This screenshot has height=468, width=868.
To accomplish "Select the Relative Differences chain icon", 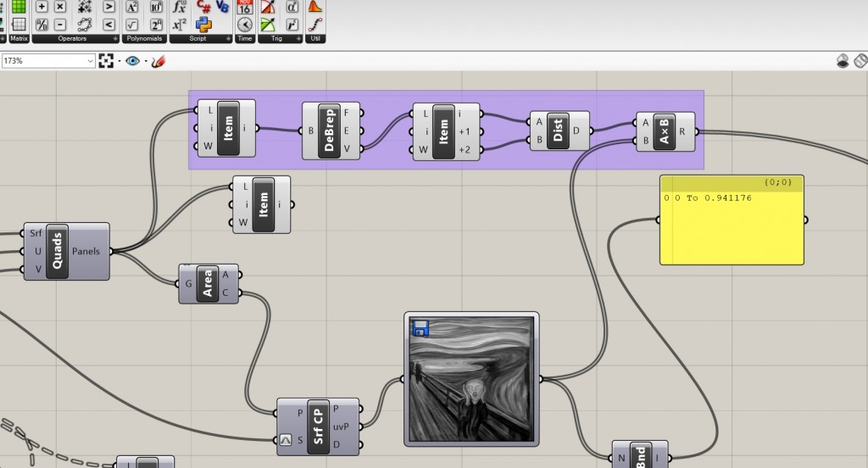I will 85,25.
